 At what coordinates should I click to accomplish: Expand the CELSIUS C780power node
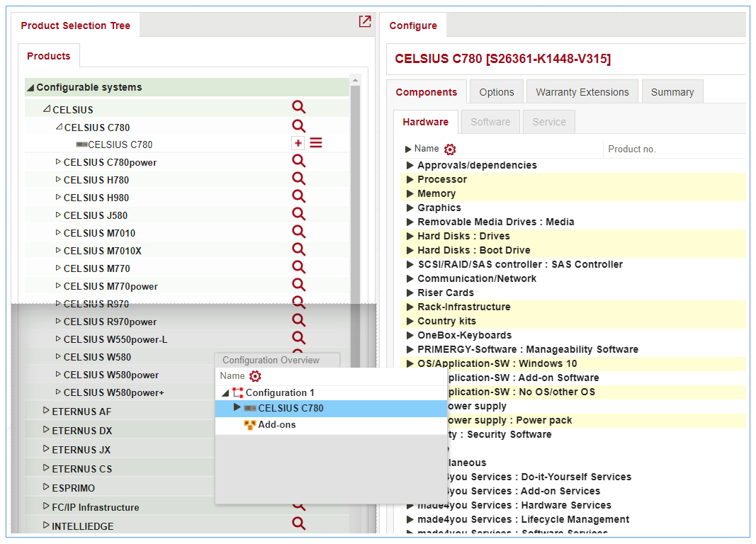pos(58,162)
